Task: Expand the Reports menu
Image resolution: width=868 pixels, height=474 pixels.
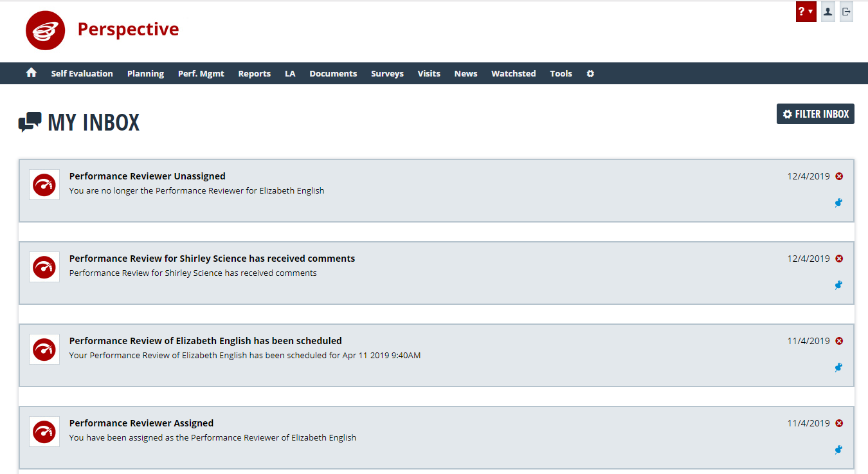Action: click(x=254, y=74)
